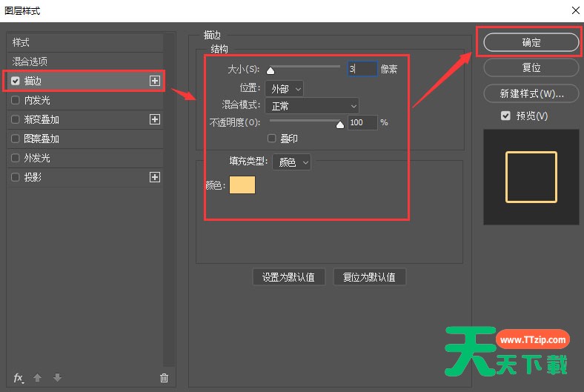The image size is (584, 392).
Task: Enable the 渐变叠加 checkbox
Action: pos(16,119)
